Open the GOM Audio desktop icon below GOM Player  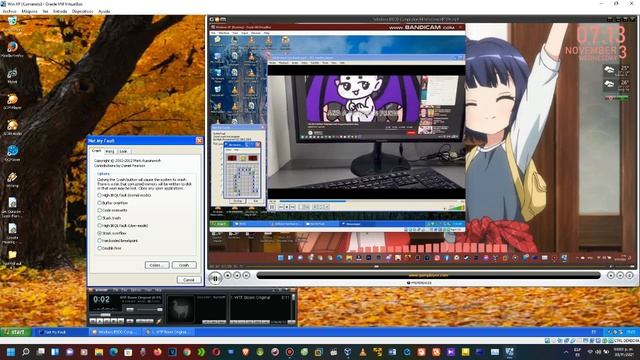tap(12, 127)
